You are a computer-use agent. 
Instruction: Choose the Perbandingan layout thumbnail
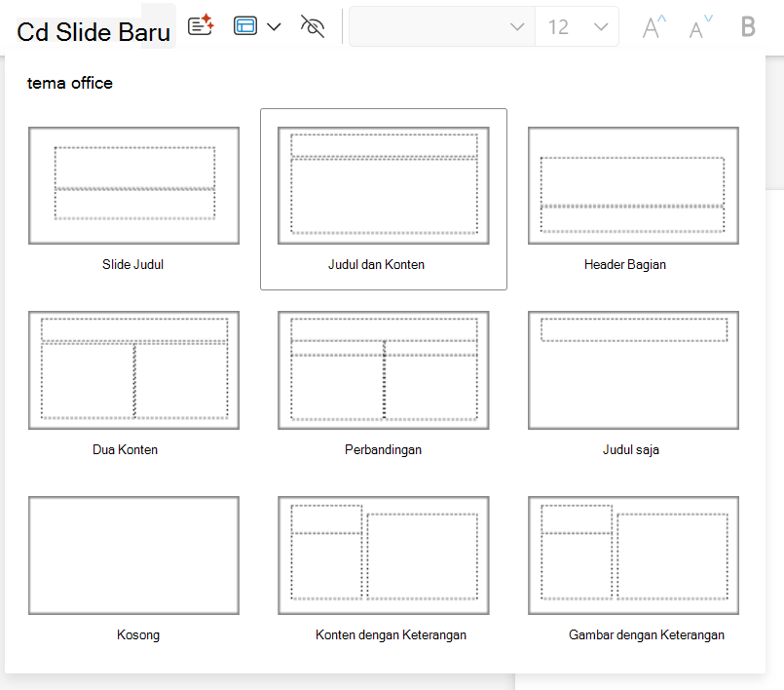point(384,370)
